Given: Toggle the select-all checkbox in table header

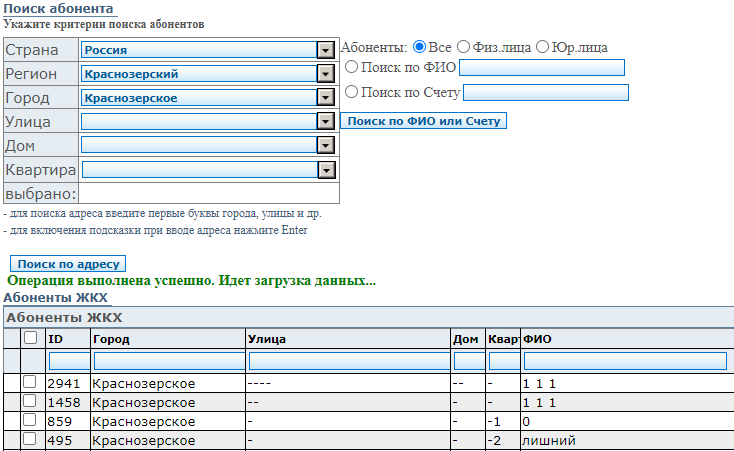Looking at the screenshot, I should pos(30,339).
